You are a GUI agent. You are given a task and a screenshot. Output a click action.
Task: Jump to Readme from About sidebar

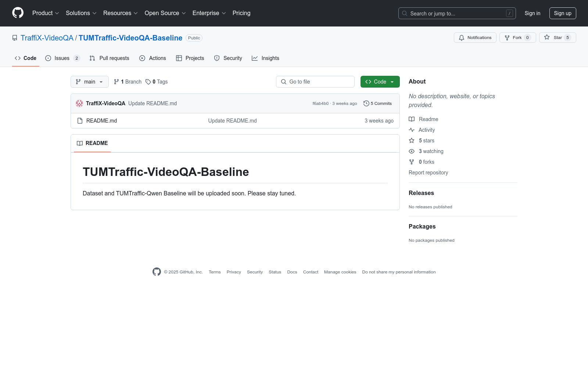(x=423, y=119)
